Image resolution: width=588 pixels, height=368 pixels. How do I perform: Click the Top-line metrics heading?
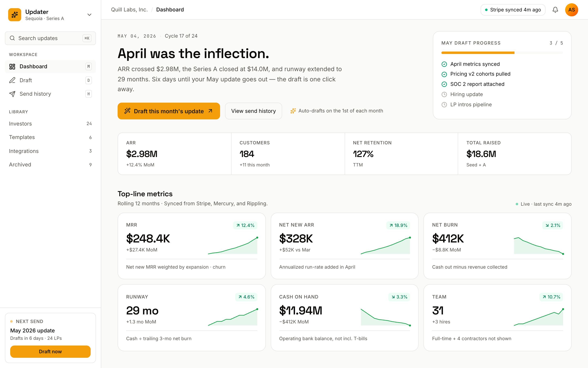(145, 194)
